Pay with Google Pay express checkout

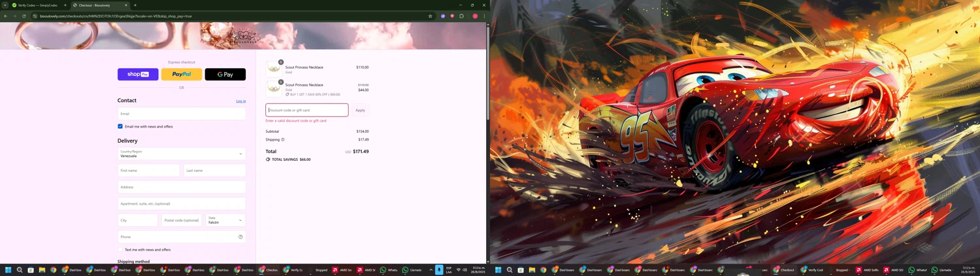point(225,75)
